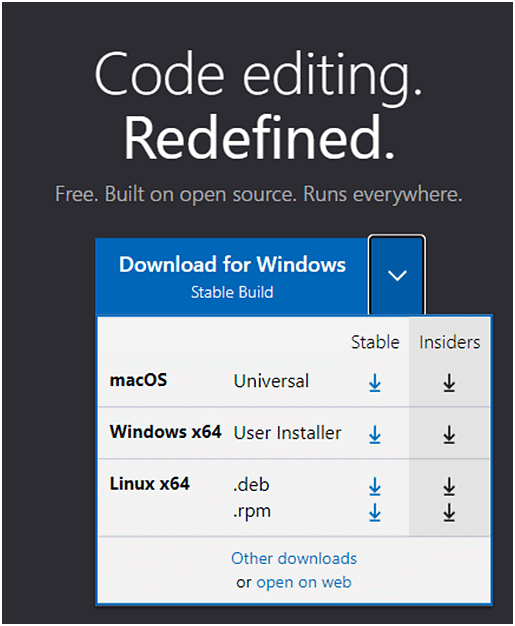The width and height of the screenshot is (515, 626).
Task: Select the Windows x64 row label
Action: click(x=165, y=432)
